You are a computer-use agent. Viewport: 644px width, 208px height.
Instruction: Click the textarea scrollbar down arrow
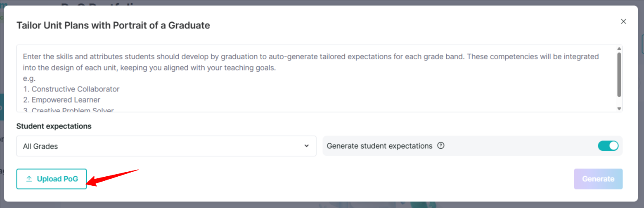click(x=619, y=108)
